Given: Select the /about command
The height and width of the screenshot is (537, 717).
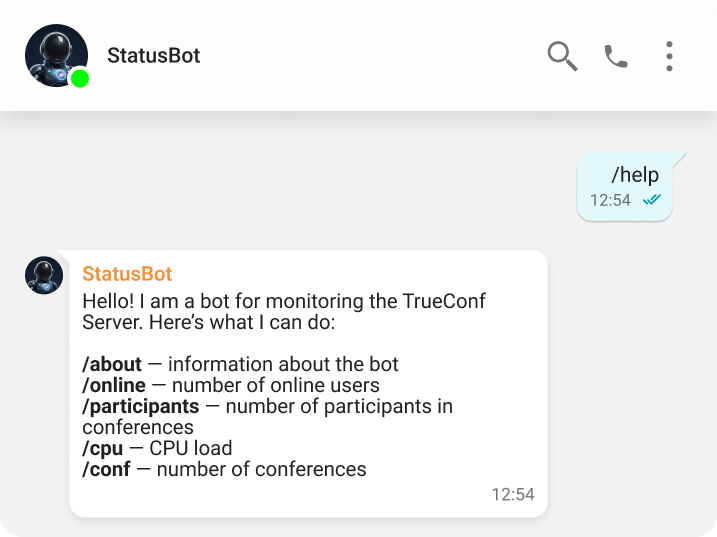Looking at the screenshot, I should pyautogui.click(x=112, y=364).
